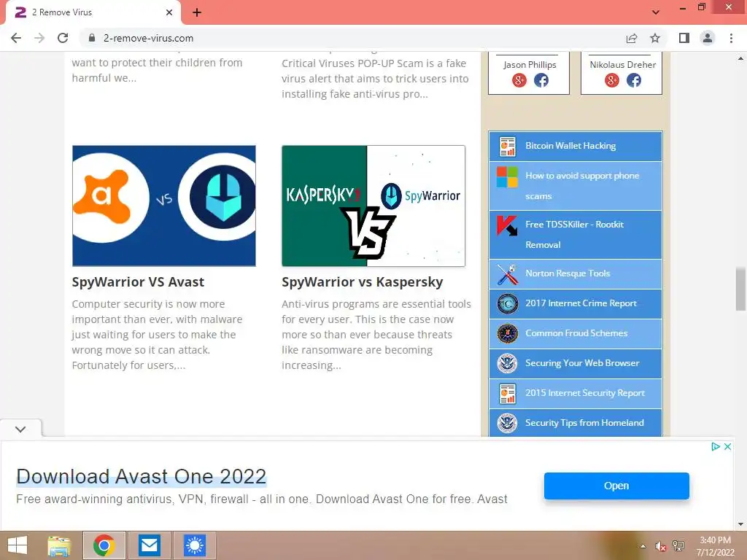This screenshot has width=747, height=560.
Task: Click the forward navigation arrow
Action: click(x=39, y=38)
